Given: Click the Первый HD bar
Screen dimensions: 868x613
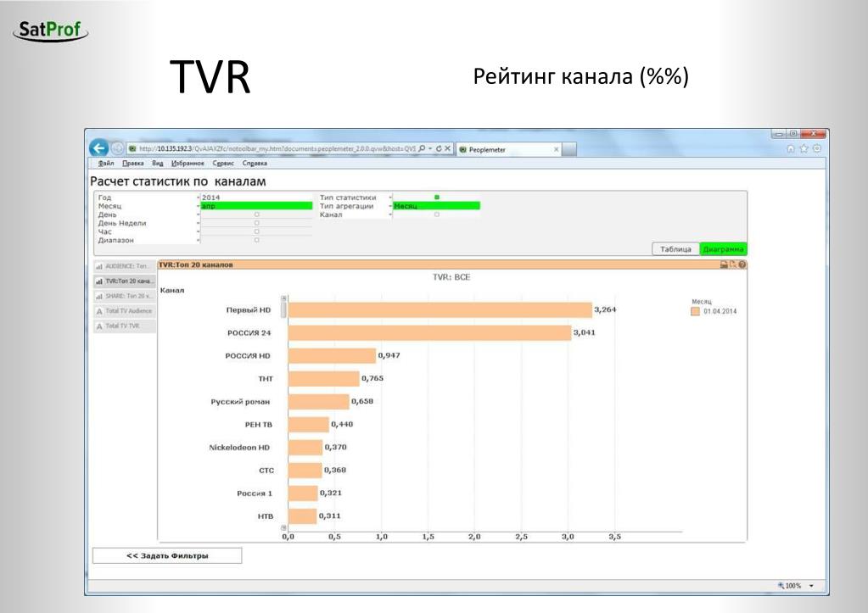Looking at the screenshot, I should tap(440, 309).
